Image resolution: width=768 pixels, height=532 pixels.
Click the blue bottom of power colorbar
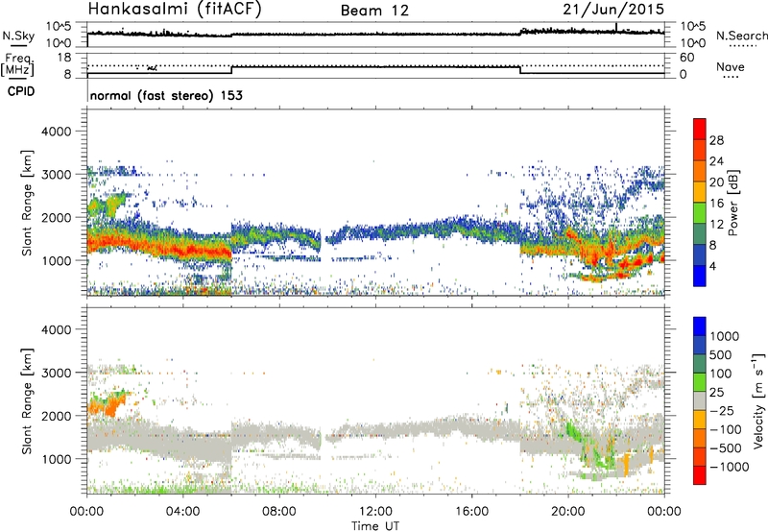[700, 276]
